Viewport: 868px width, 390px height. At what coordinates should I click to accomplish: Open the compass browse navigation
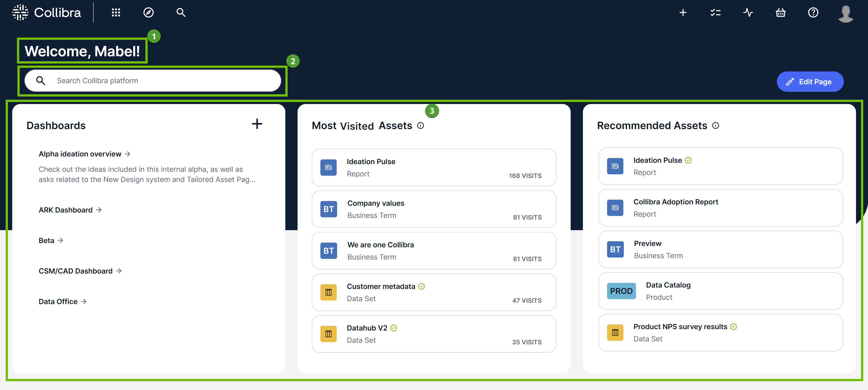(148, 12)
